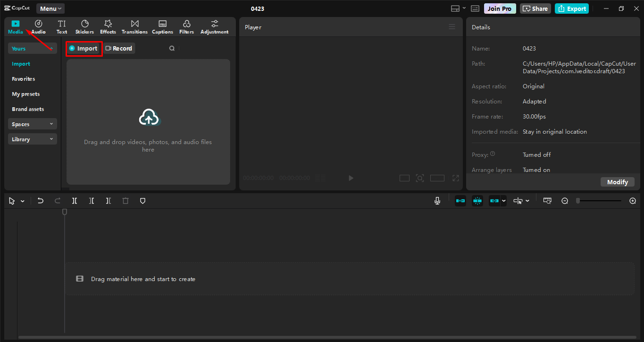644x342 pixels.
Task: Select the Split tool
Action: point(74,200)
